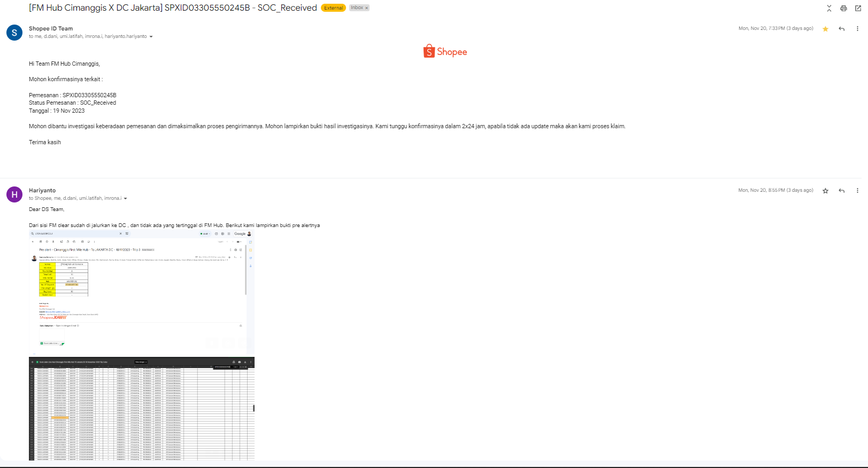868x468 pixels.
Task: Click the 'Status Pemesanan : SOC_Received' line
Action: pos(72,103)
